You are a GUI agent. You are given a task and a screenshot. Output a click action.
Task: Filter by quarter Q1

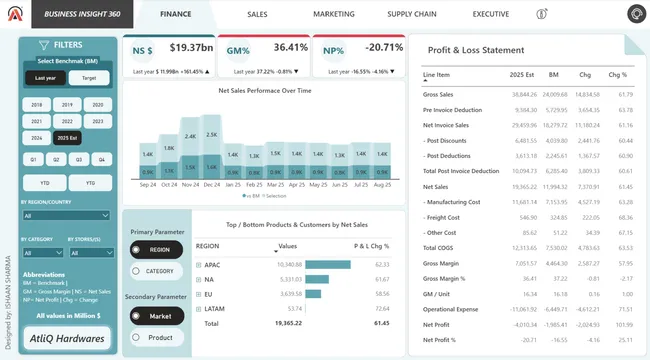(x=33, y=160)
